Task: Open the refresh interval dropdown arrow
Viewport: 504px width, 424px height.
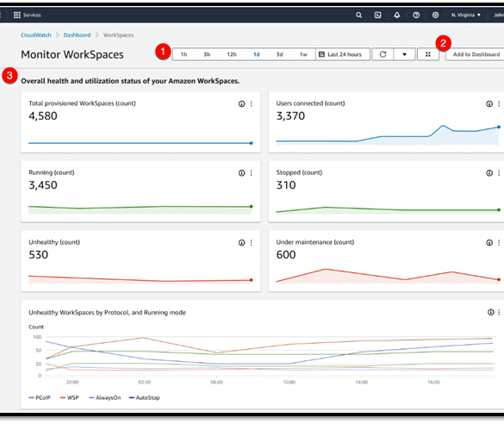Action: [404, 54]
